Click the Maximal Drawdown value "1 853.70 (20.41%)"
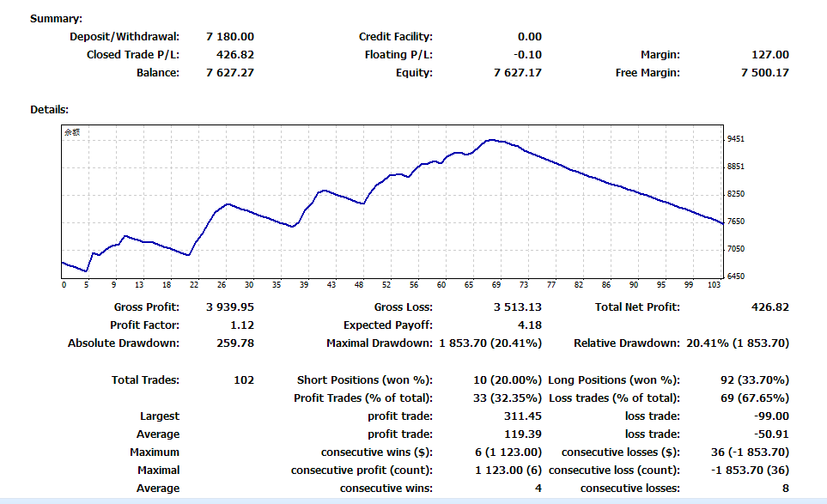The image size is (827, 504). [x=490, y=343]
